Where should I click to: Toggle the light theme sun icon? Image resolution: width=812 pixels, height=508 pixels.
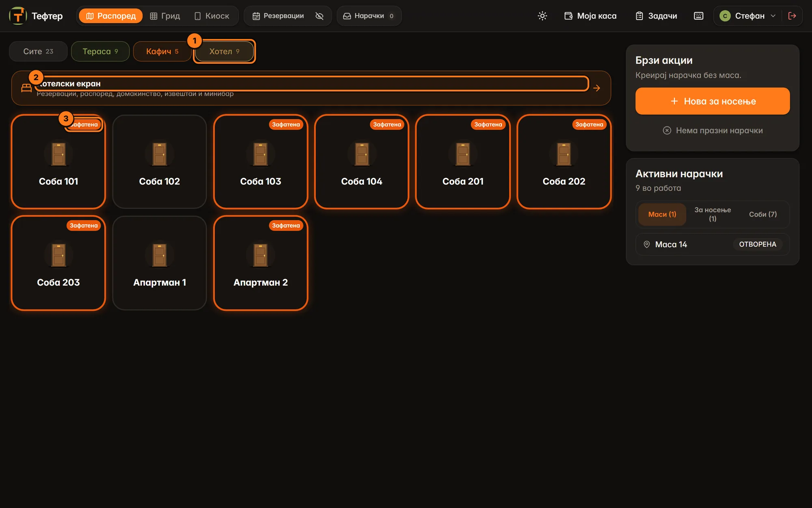click(x=542, y=16)
